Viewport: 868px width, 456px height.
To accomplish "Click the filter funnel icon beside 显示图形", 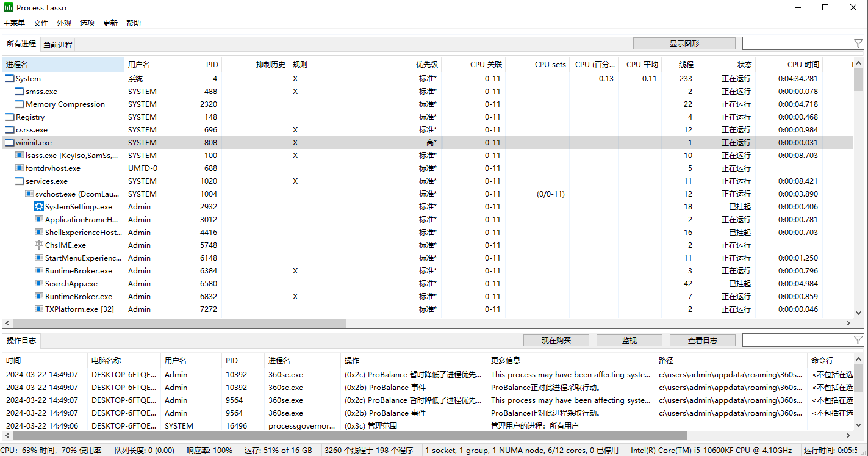I will (x=858, y=43).
